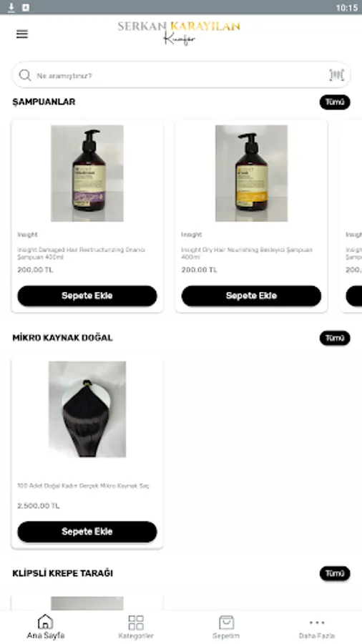This screenshot has height=644, width=362.
Task: Add Mikro Kaynak Saç to cart
Action: (x=87, y=532)
